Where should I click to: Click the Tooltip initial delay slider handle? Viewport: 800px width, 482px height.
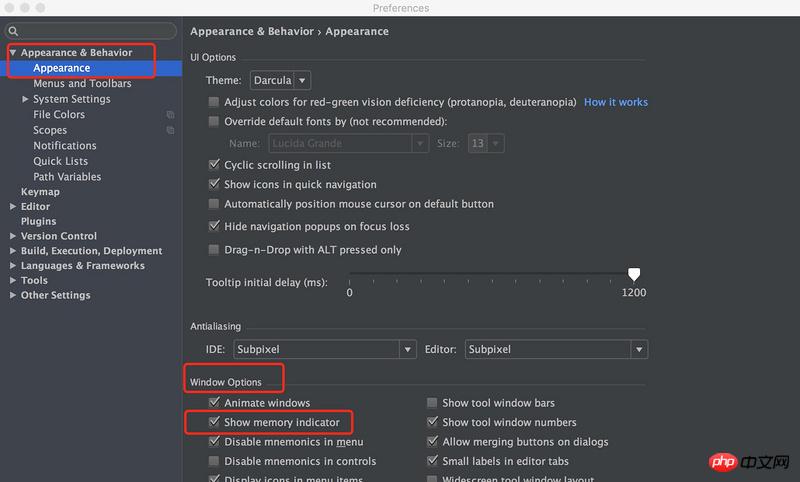633,274
